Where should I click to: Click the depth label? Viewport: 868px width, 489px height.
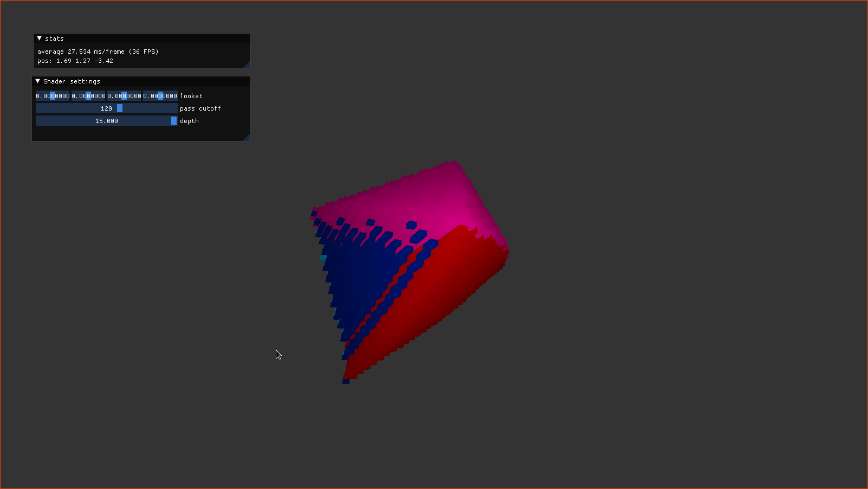189,120
